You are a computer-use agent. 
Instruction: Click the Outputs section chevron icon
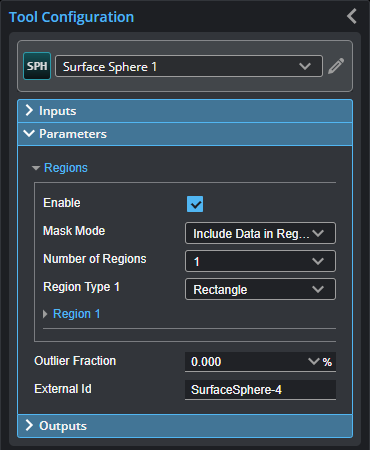pyautogui.click(x=29, y=425)
